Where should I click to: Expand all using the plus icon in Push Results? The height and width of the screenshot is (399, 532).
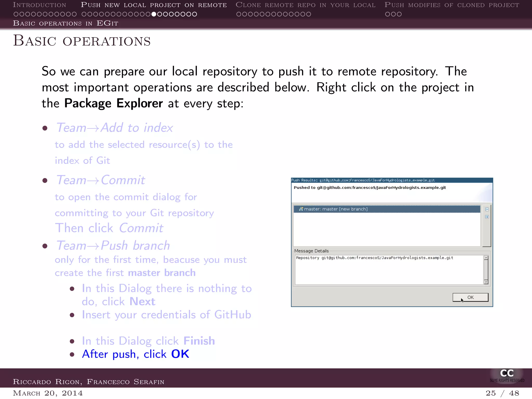[487, 217]
